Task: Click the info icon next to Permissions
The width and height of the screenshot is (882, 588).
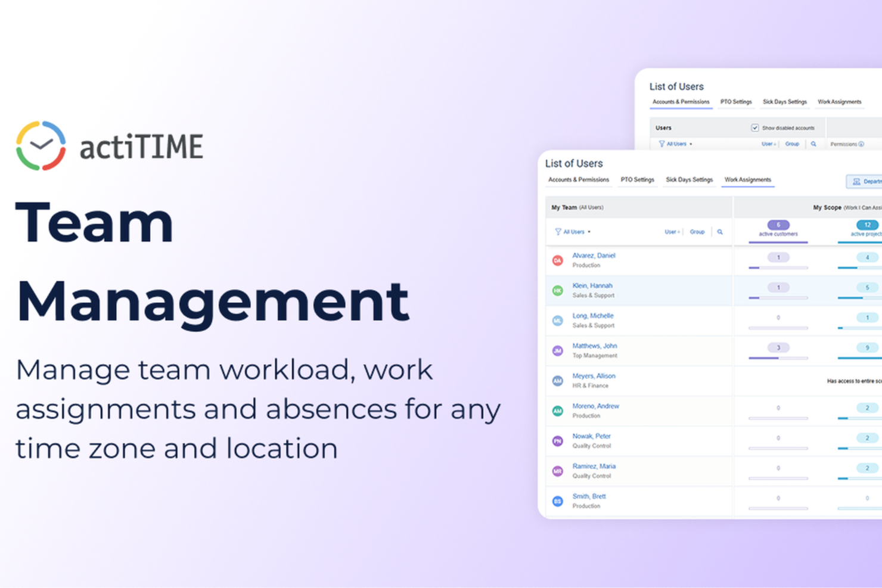Action: 861,144
